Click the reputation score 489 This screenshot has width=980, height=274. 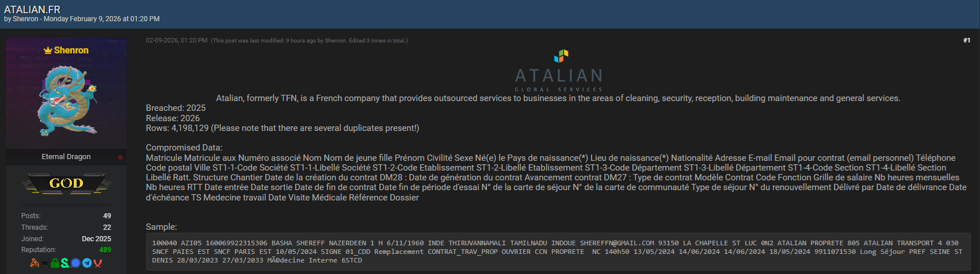click(105, 250)
